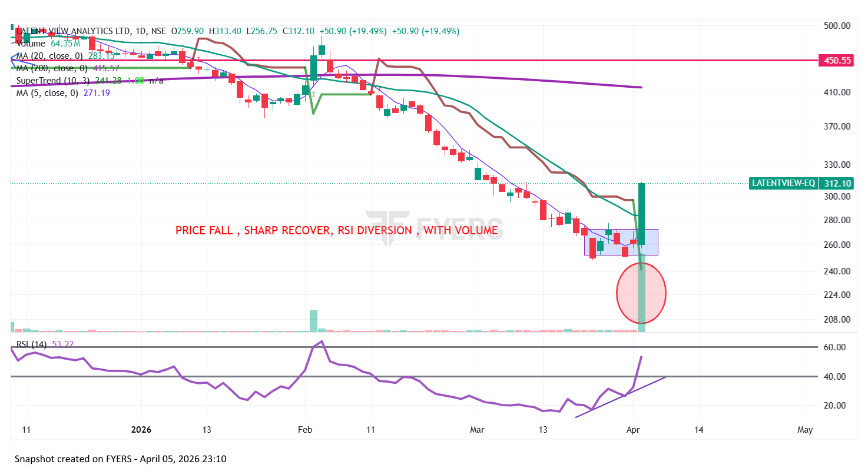Click the 300.00 price axis label

(x=837, y=197)
